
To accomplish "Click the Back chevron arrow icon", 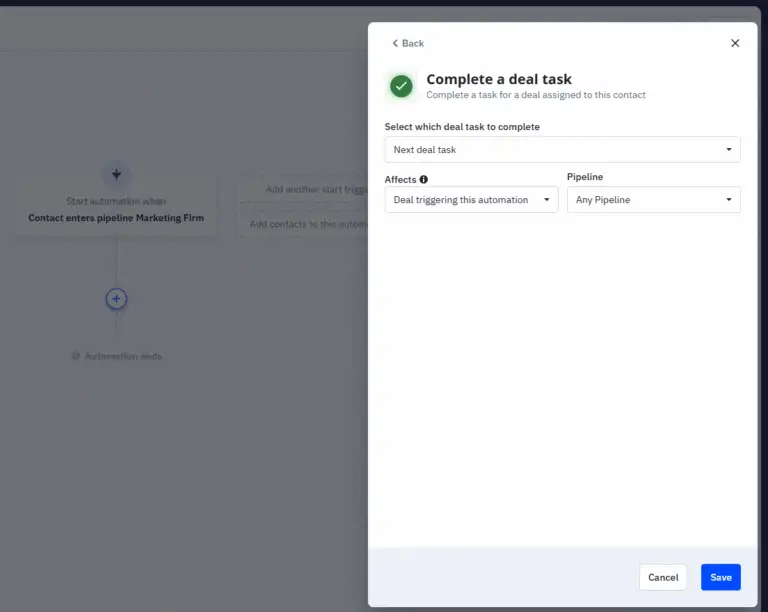I will point(395,43).
